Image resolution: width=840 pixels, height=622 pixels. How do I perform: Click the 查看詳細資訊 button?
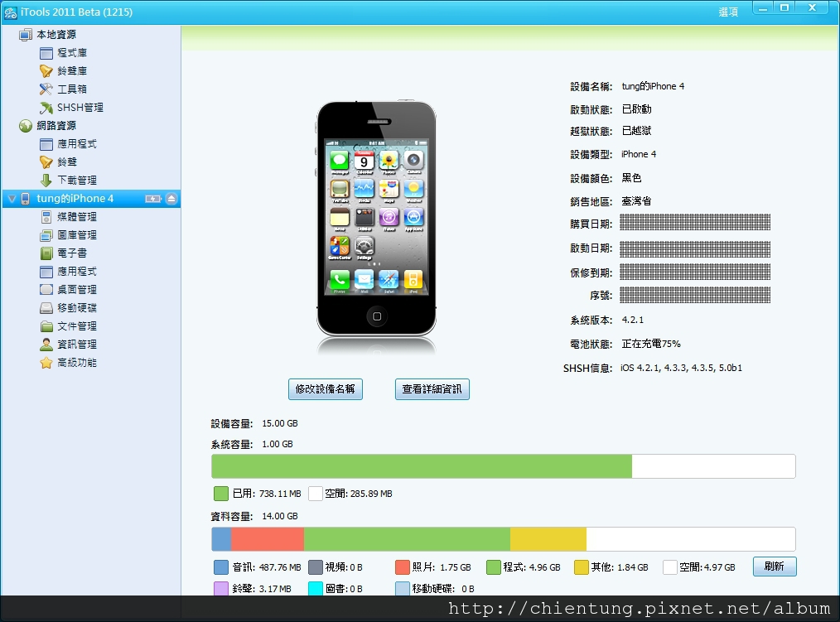click(432, 389)
